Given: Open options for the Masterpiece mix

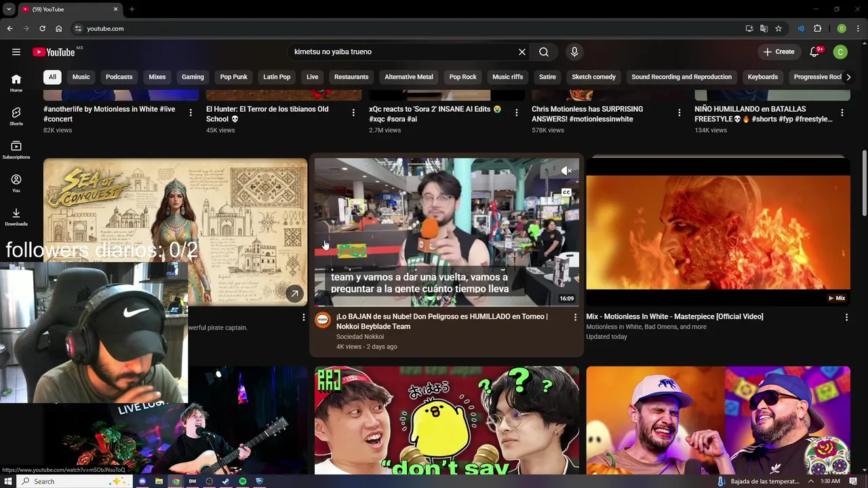Looking at the screenshot, I should click(846, 317).
